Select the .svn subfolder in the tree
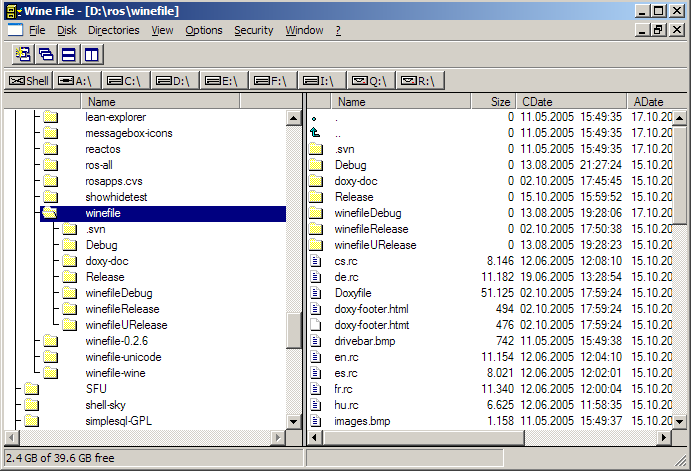 point(95,229)
